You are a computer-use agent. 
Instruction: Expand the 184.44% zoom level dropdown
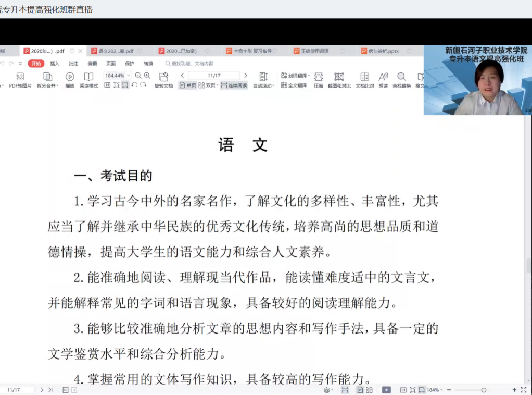click(x=129, y=76)
